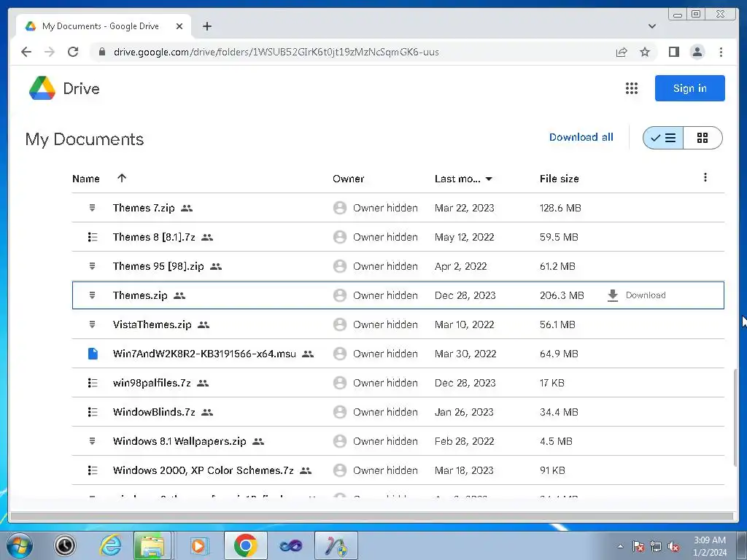This screenshot has width=747, height=560.
Task: Click the volume icon in system tray
Action: click(x=673, y=547)
